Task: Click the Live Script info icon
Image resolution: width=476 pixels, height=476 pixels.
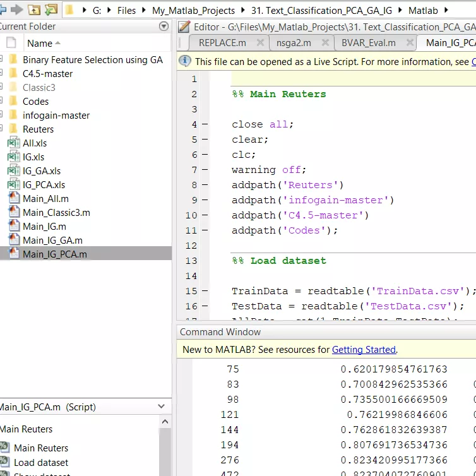Action: click(184, 61)
